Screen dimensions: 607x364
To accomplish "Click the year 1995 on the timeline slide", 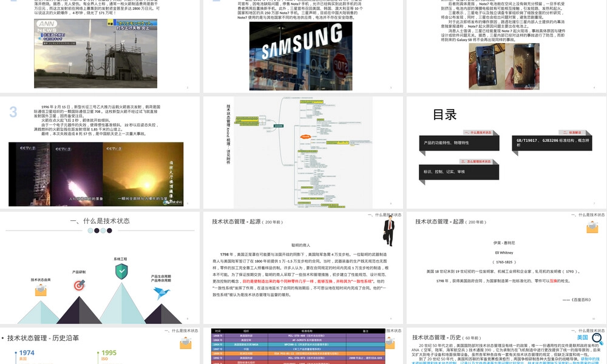I will [x=109, y=353].
